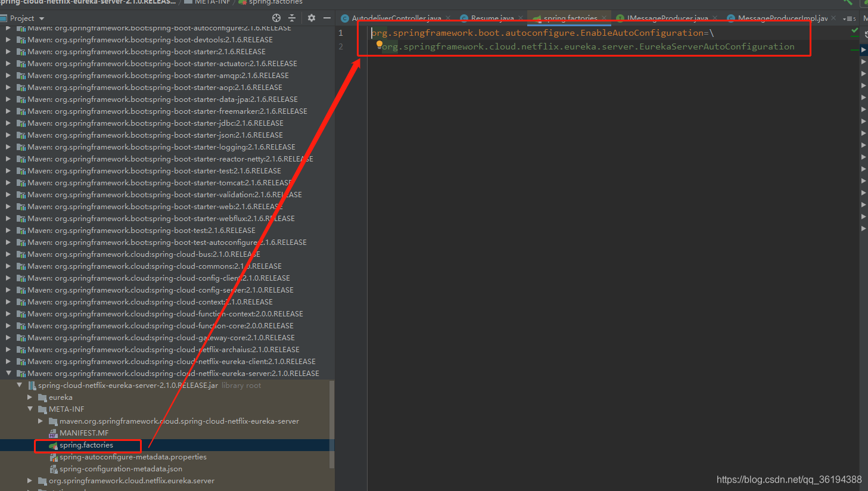Click the collapse all icon in Project panel
Screen dimensions: 868x491
(292, 18)
